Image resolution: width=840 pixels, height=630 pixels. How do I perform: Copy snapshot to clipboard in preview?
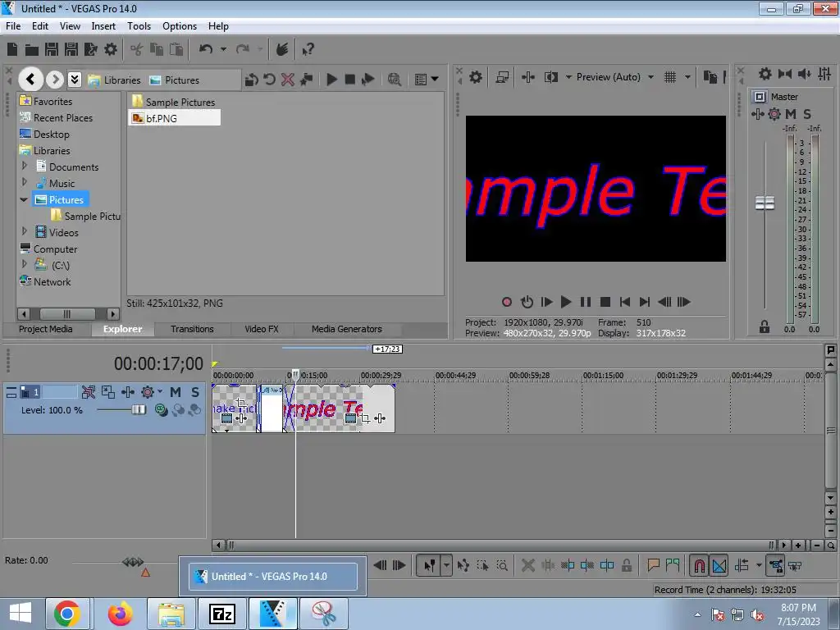click(x=710, y=77)
